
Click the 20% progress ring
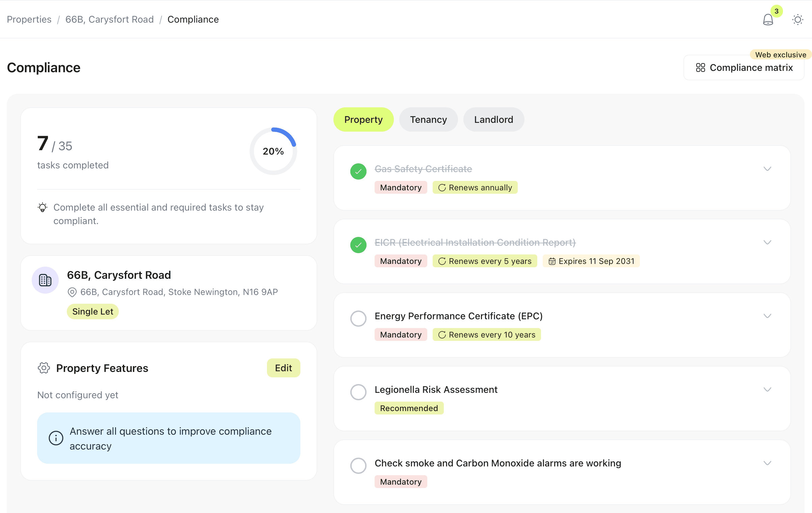pyautogui.click(x=273, y=151)
